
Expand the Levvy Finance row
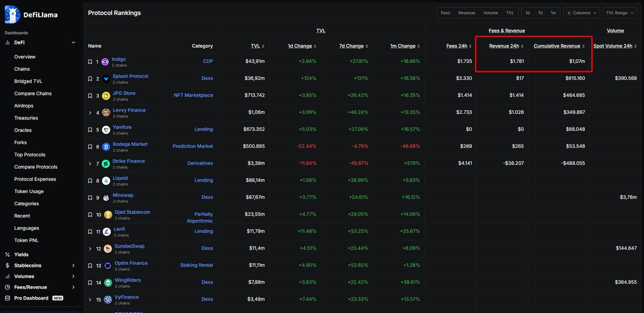click(90, 113)
